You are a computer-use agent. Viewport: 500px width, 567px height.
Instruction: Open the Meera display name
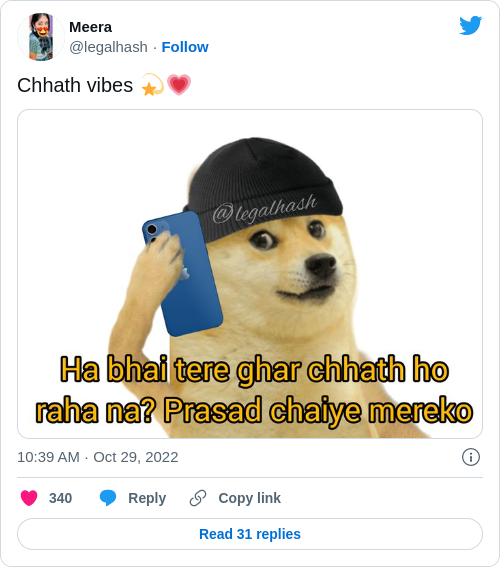pyautogui.click(x=90, y=27)
